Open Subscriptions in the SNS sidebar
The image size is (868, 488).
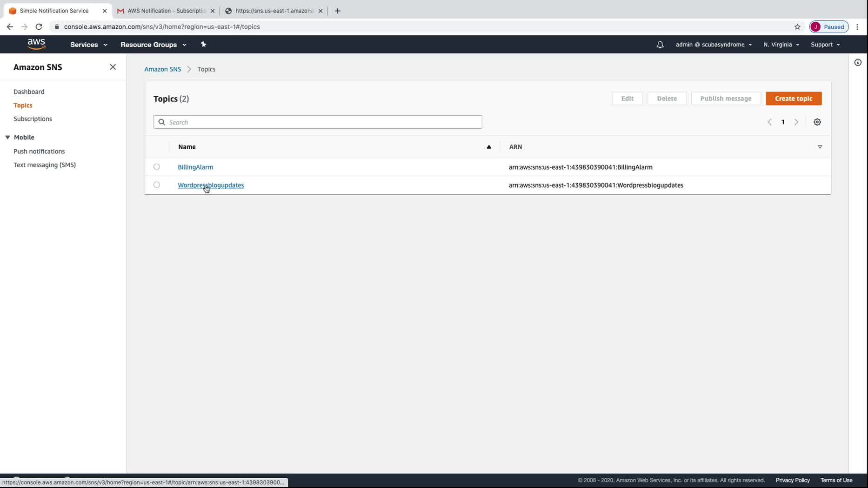coord(33,119)
